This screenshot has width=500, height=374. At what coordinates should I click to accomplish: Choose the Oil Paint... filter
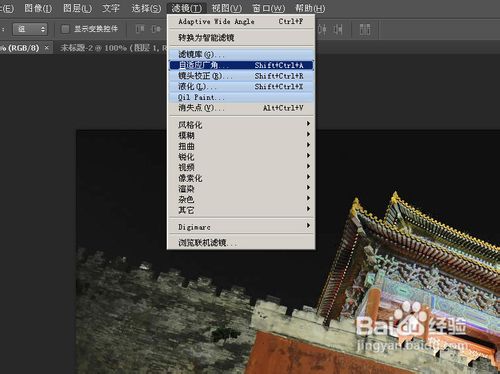pyautogui.click(x=241, y=97)
